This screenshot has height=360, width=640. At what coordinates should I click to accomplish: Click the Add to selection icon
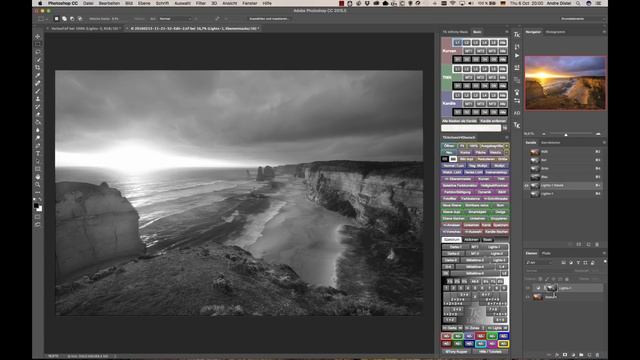click(64, 19)
